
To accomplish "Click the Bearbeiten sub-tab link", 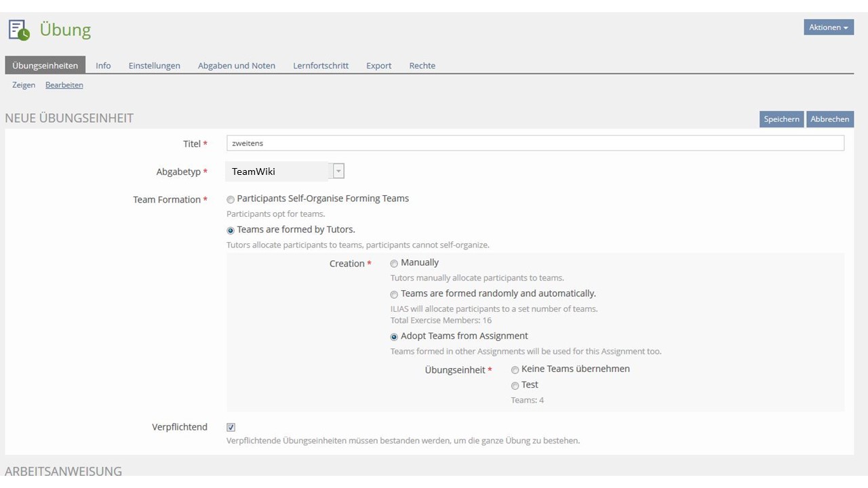I will coord(64,85).
